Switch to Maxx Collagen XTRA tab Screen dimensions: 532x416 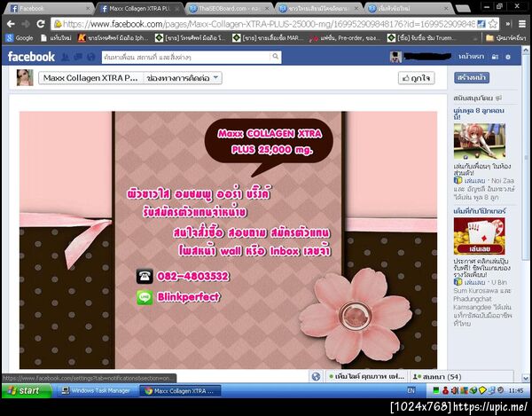tap(139, 9)
